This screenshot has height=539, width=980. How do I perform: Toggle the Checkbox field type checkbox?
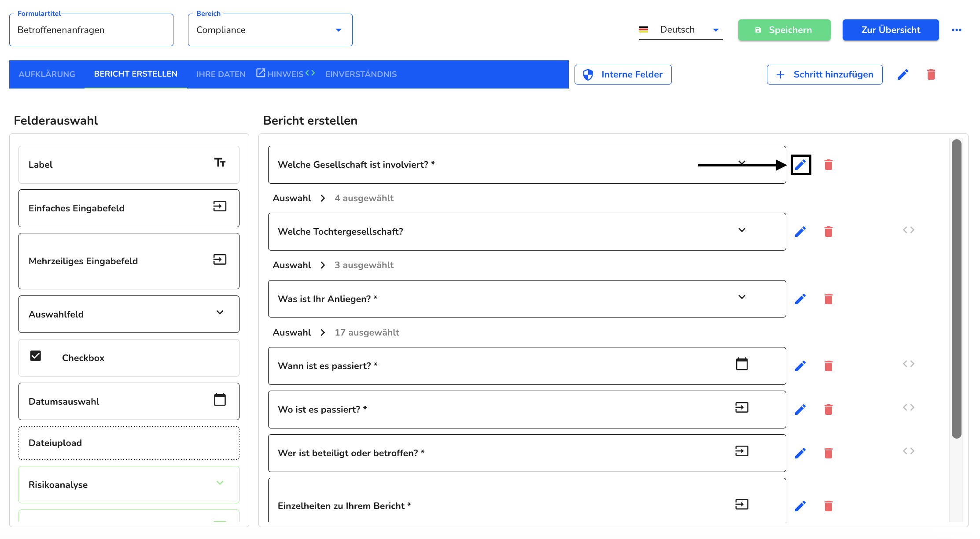[x=36, y=356]
